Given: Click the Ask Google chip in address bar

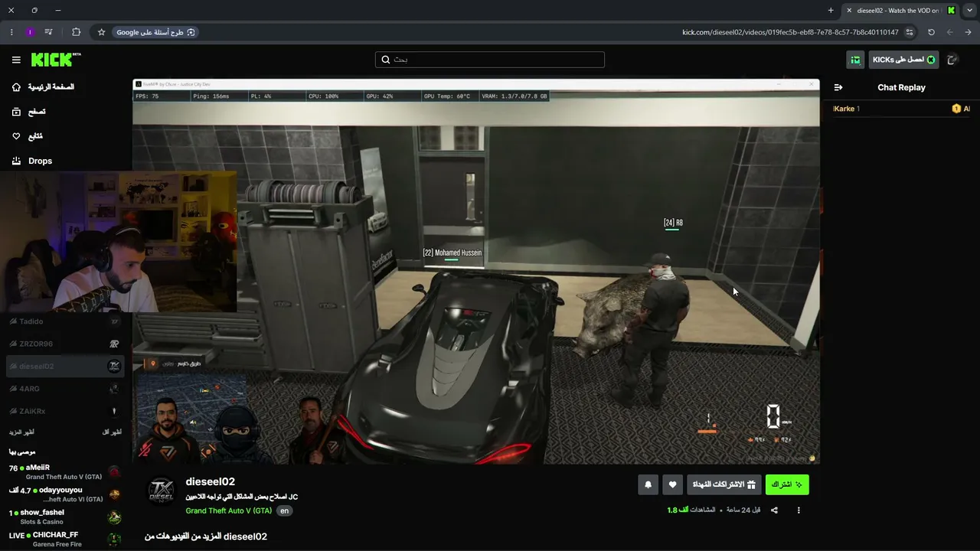Looking at the screenshot, I should tap(155, 32).
